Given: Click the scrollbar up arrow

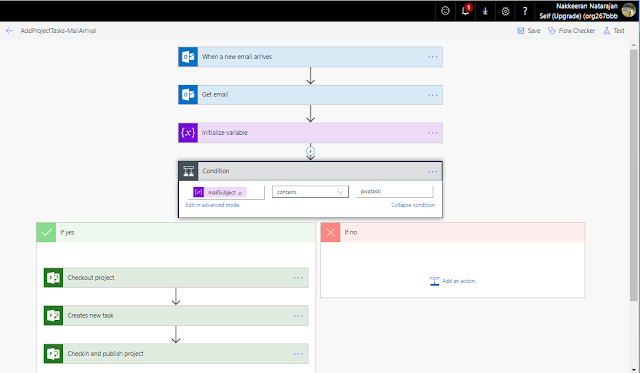Looking at the screenshot, I should (x=633, y=44).
